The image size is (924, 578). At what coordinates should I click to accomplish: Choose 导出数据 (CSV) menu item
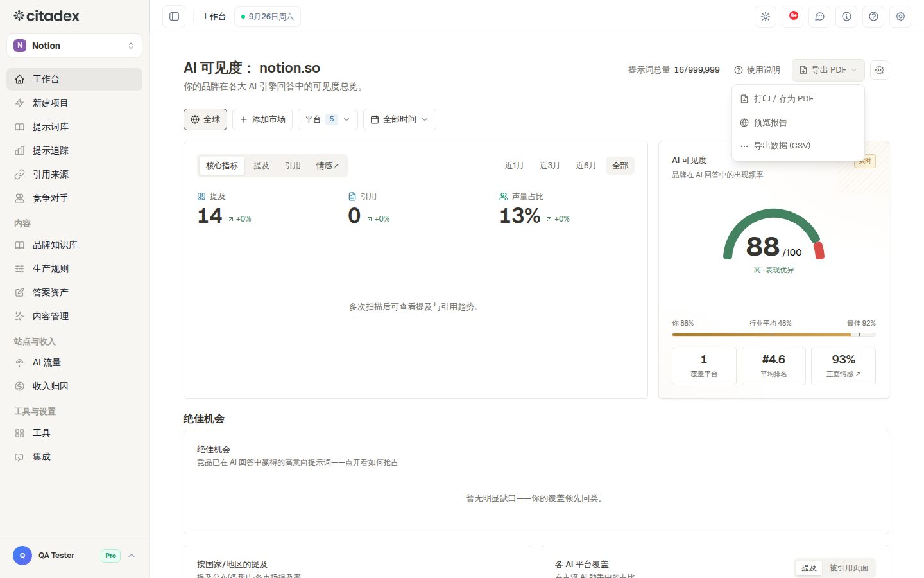point(798,146)
